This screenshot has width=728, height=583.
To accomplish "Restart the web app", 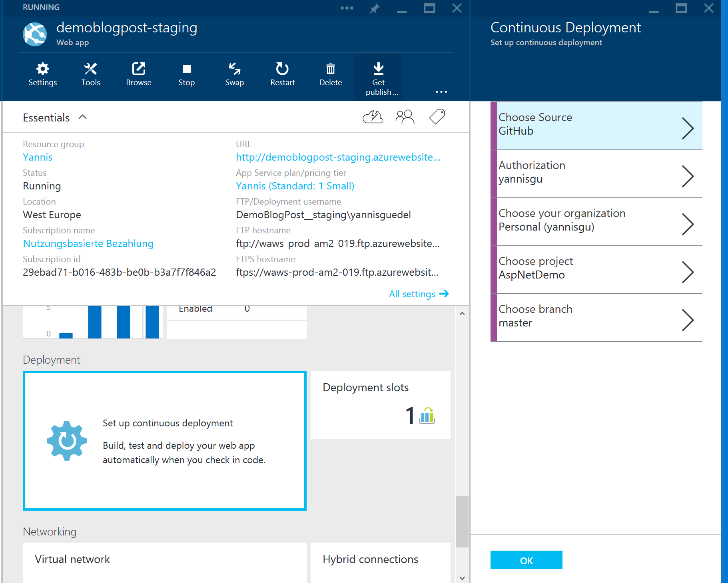I will (282, 74).
